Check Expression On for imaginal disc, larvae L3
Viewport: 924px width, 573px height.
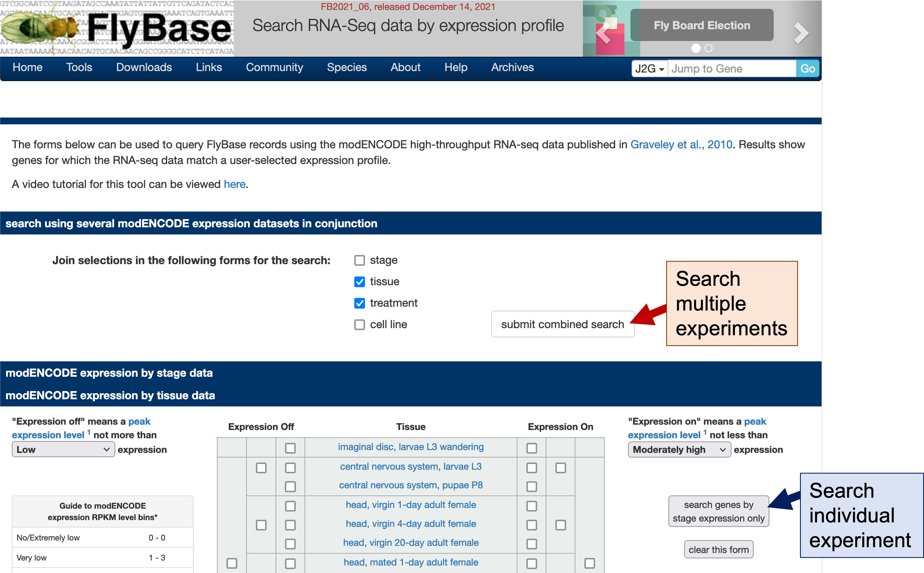[x=531, y=448]
